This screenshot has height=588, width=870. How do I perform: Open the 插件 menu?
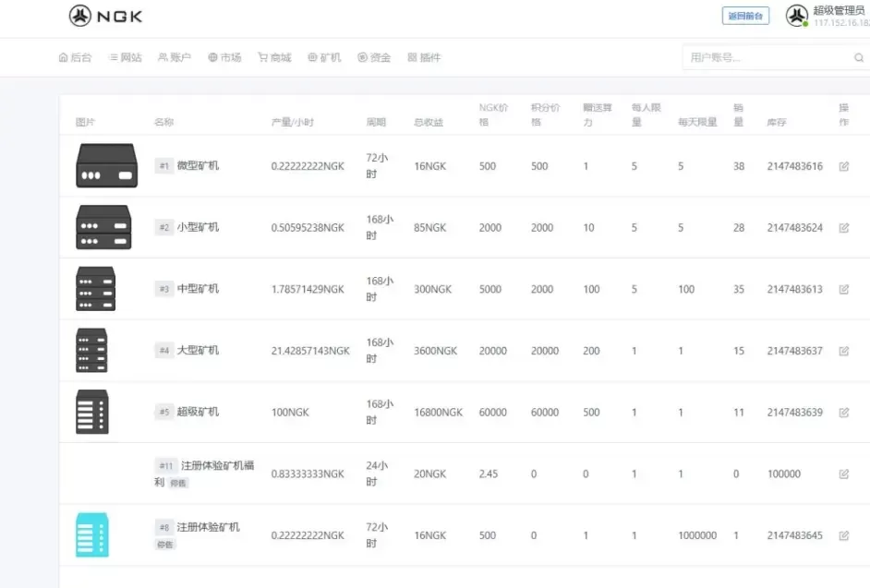pyautogui.click(x=424, y=57)
